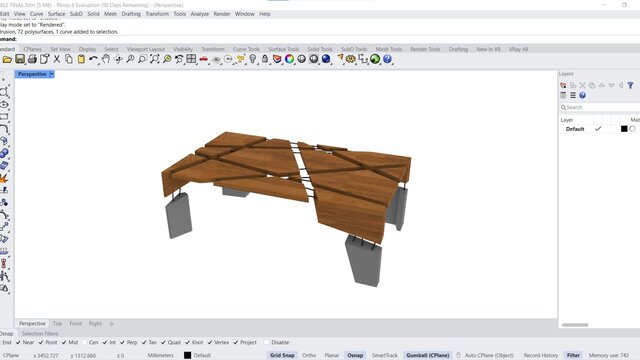Toggle SmartTrack in status bar
Image resolution: width=640 pixels, height=360 pixels.
pos(384,356)
